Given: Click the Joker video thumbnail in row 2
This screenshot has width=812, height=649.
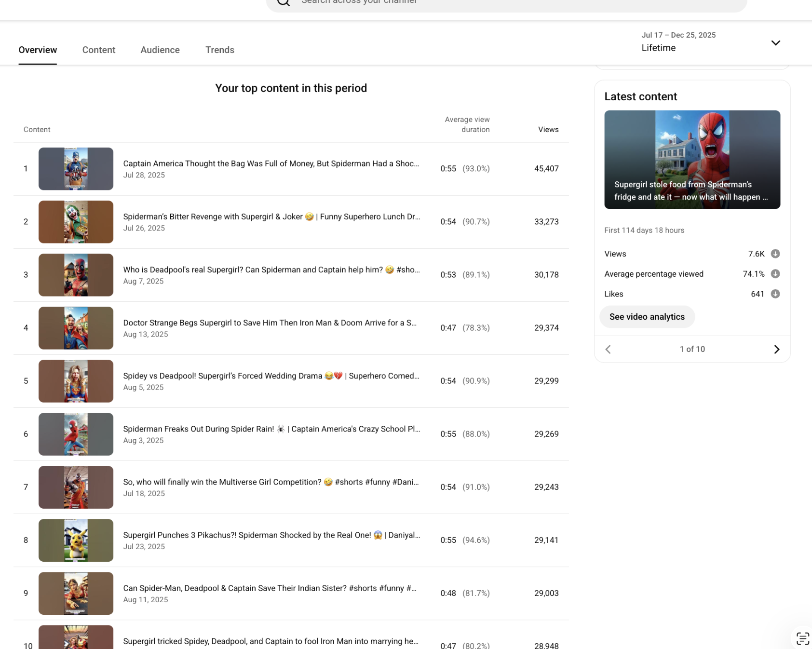Looking at the screenshot, I should click(76, 222).
